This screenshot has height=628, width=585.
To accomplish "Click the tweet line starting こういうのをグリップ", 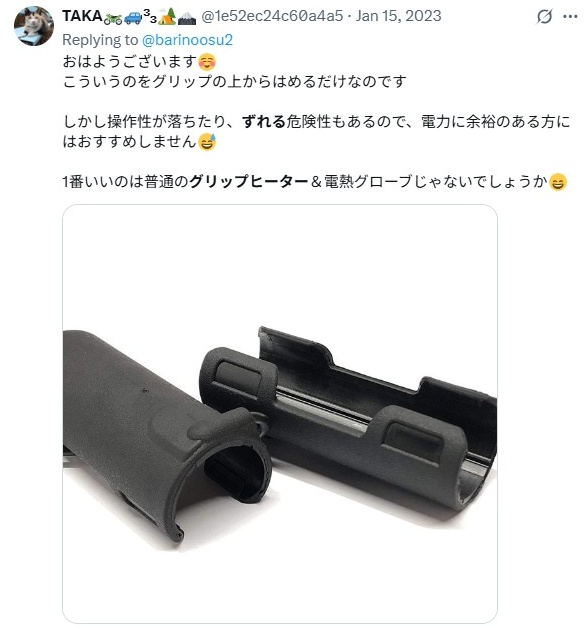I will [x=234, y=82].
